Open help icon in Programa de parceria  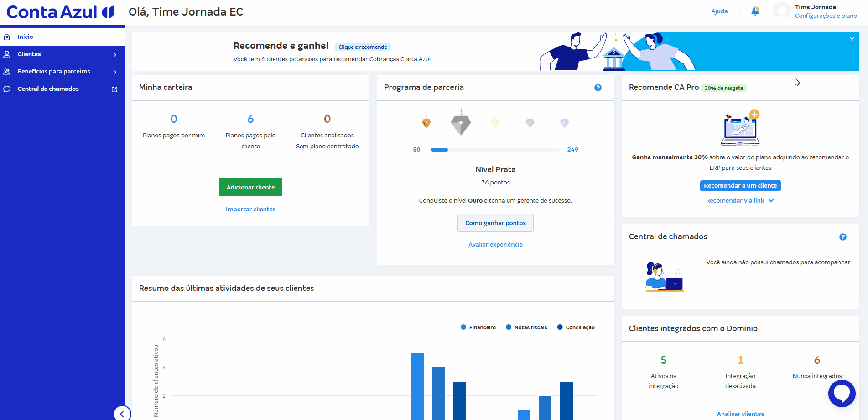coord(598,88)
